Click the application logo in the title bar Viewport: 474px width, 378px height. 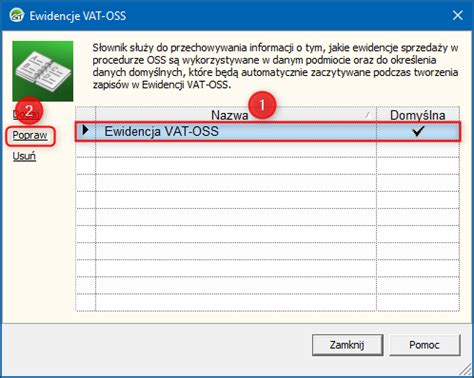(17, 15)
